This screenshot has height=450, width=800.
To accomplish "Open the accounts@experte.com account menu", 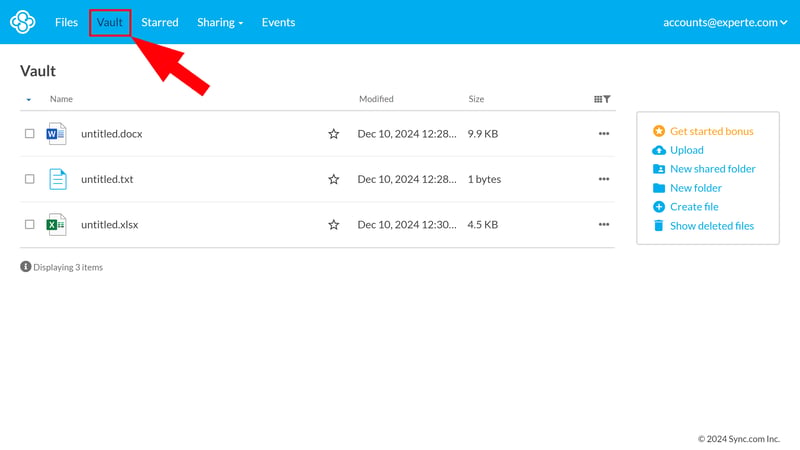I will coord(725,22).
